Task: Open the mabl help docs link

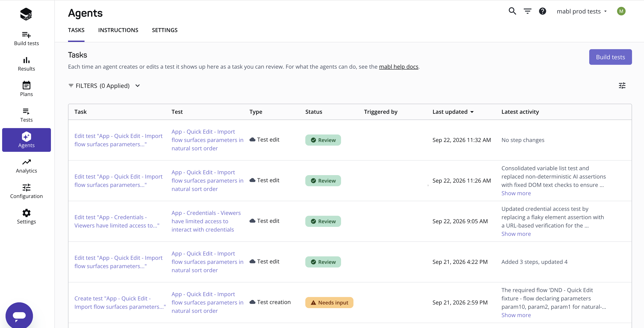Action: click(x=399, y=67)
